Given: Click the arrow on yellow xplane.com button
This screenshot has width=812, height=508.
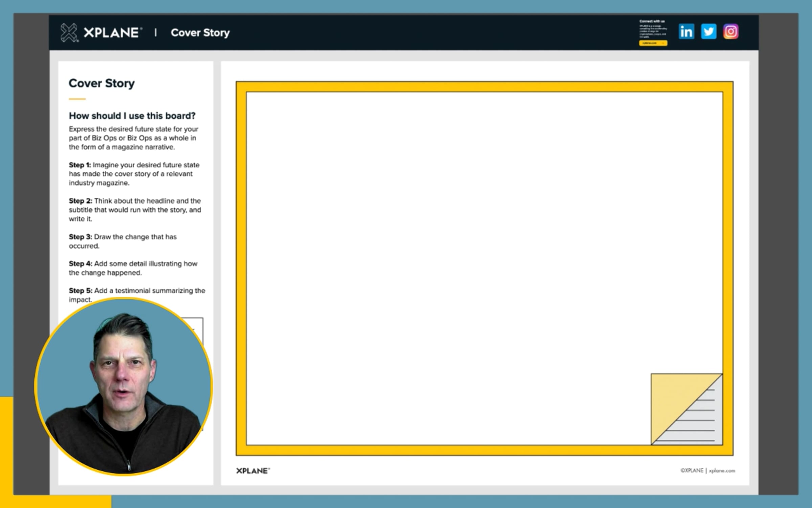Looking at the screenshot, I should 662,43.
